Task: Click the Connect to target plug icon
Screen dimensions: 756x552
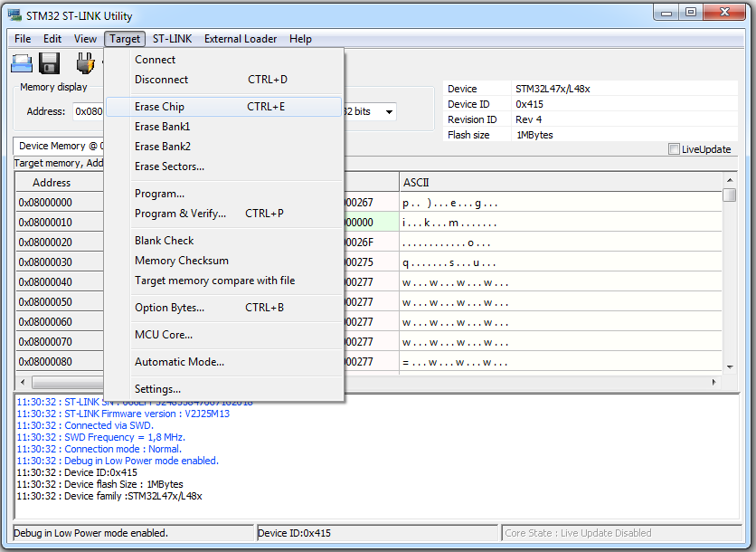Action: point(85,63)
